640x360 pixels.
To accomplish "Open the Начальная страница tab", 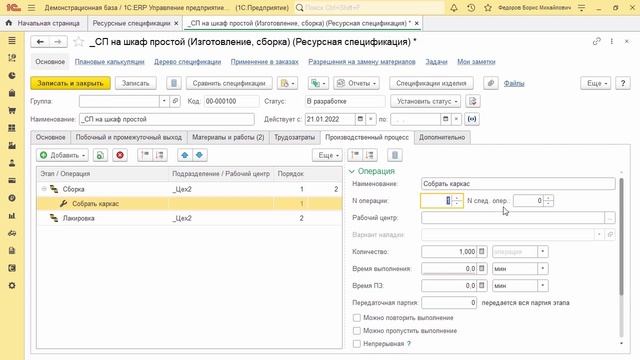I will (48, 23).
